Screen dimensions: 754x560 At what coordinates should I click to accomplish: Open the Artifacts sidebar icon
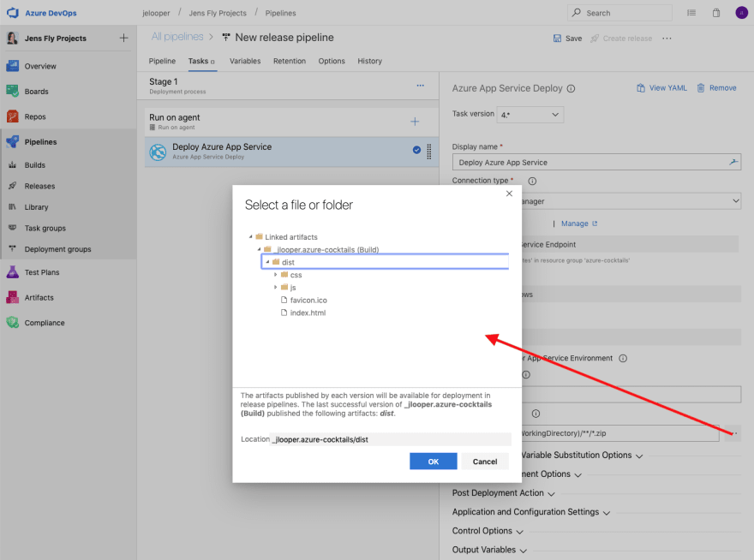(x=13, y=297)
